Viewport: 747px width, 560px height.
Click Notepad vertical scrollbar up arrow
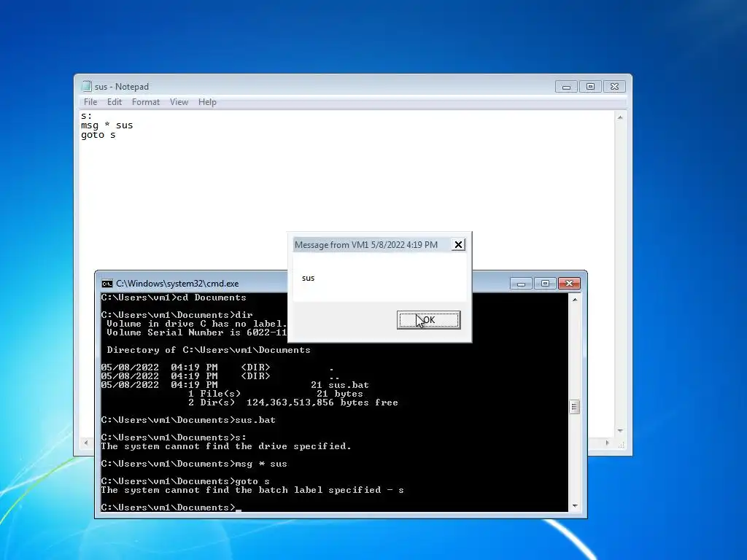(620, 117)
